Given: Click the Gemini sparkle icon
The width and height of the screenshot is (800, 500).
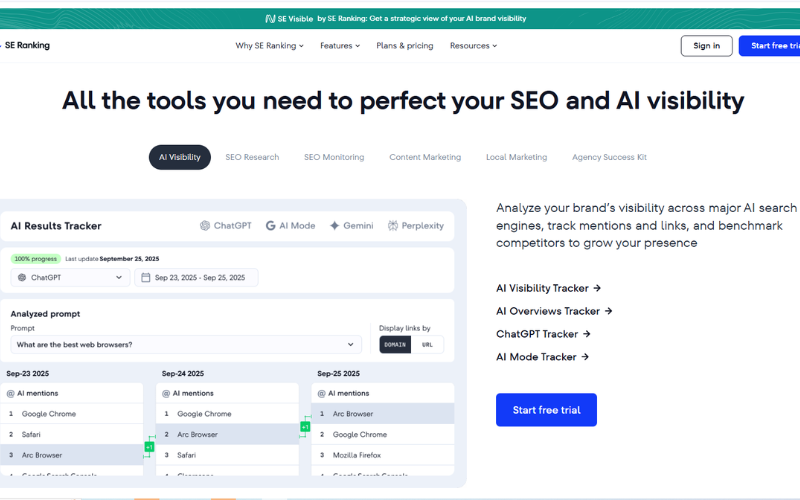Looking at the screenshot, I should click(334, 226).
